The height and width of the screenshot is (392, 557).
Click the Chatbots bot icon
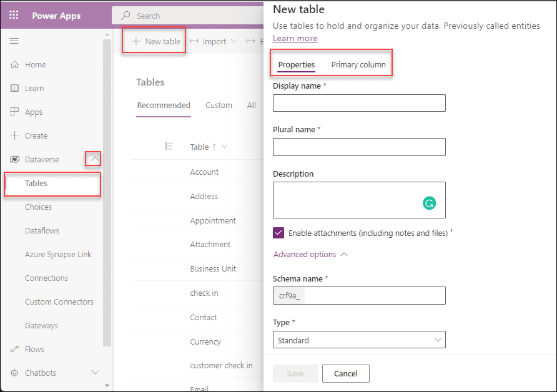(x=14, y=373)
